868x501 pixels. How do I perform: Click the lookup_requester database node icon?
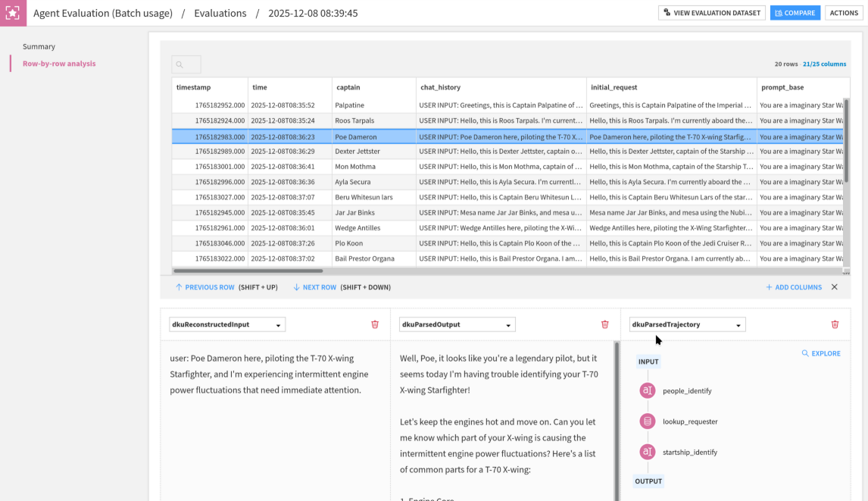[647, 421]
